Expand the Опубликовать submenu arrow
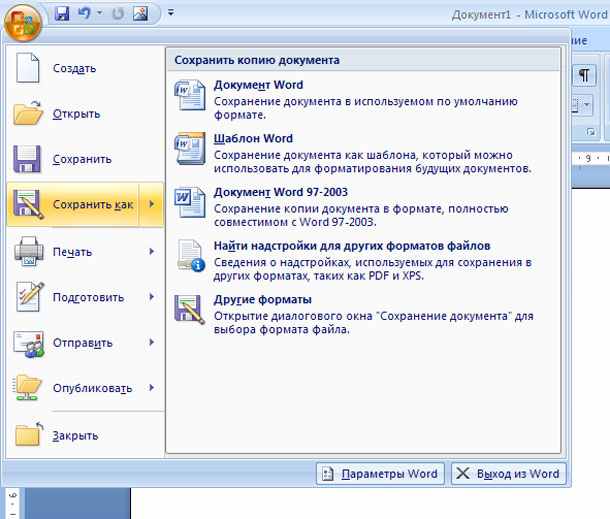Image resolution: width=610 pixels, height=519 pixels. click(x=152, y=387)
